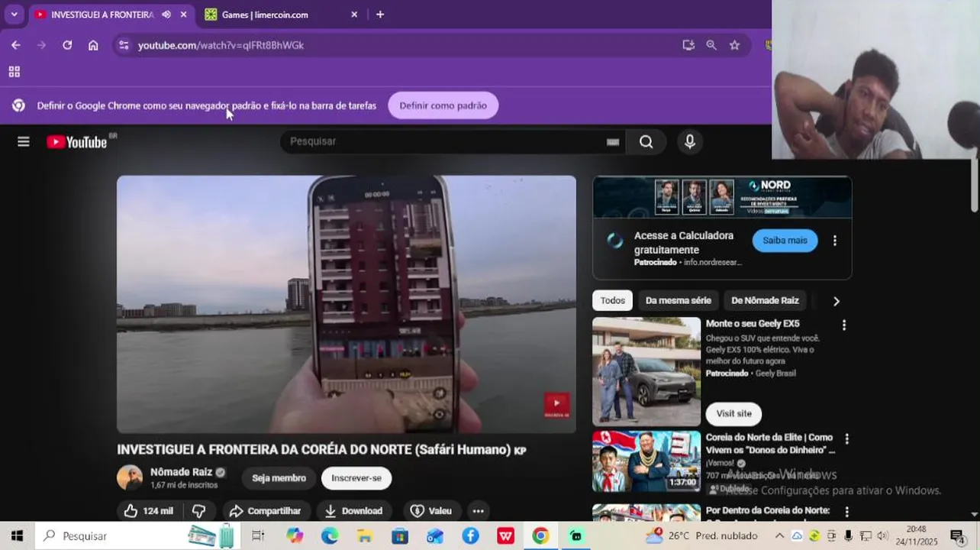Open a new browser tab
980x550 pixels.
pos(380,15)
